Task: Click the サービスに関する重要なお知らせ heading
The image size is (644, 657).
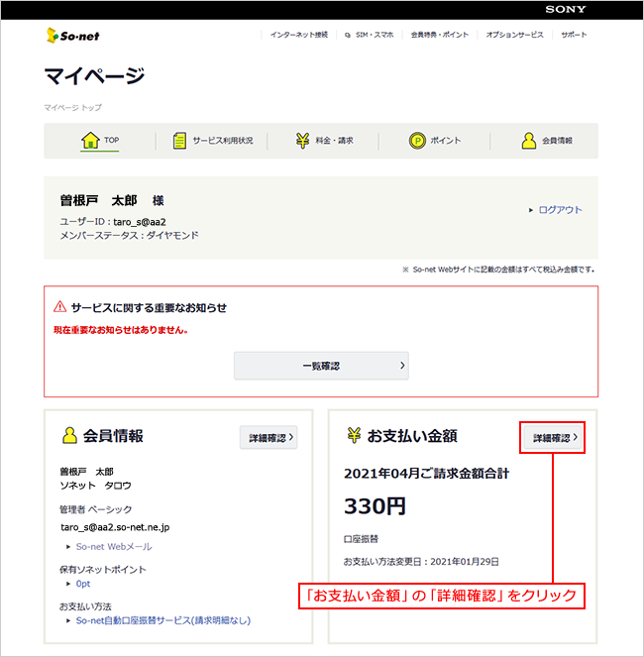Action: coord(149,308)
